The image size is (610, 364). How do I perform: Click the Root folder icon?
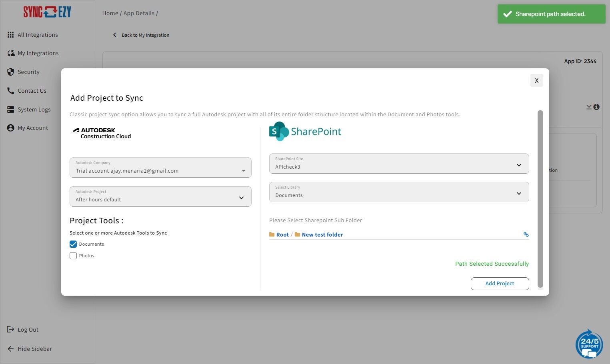tap(272, 235)
